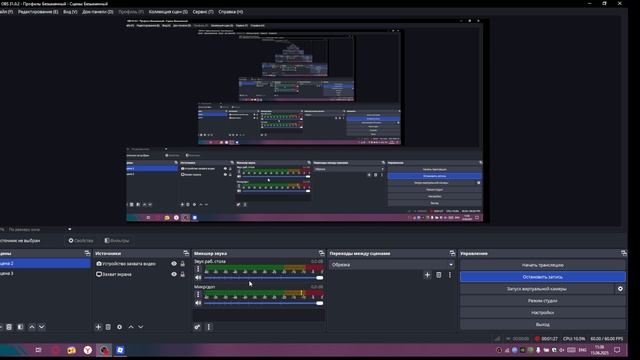Open transition properties three-dot menu
This screenshot has height=360, width=640.
pyautogui.click(x=450, y=275)
